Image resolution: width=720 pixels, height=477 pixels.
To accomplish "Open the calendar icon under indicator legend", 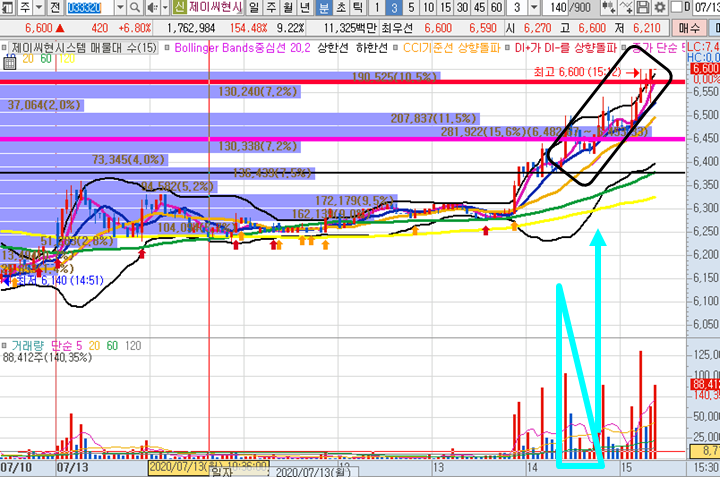I will click(10, 62).
